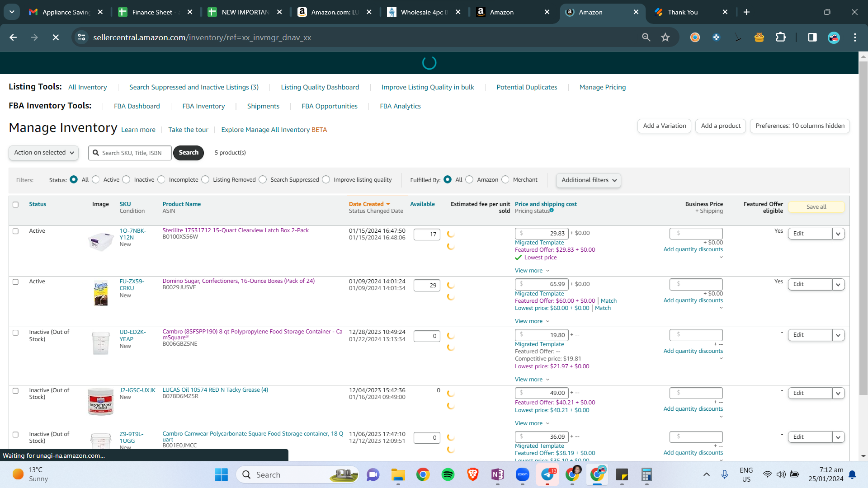Check the LUCAS Oil Tacky Grease row
This screenshot has width=868, height=488.
click(x=15, y=391)
